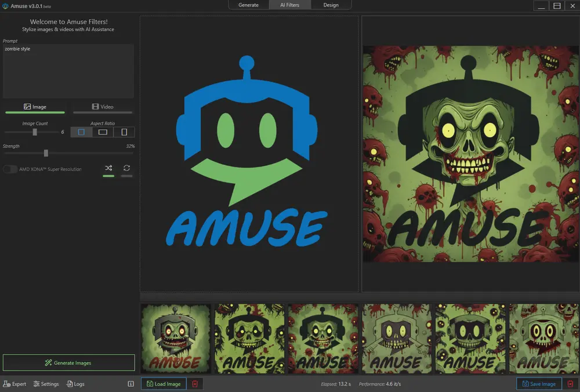Choose the portrait aspect ratio
The image size is (580, 392).
(x=124, y=132)
